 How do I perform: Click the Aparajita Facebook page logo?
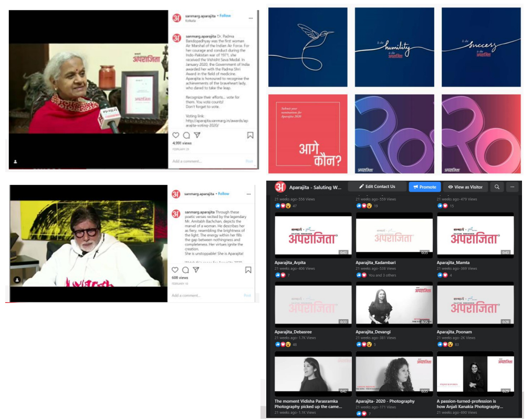pyautogui.click(x=280, y=186)
